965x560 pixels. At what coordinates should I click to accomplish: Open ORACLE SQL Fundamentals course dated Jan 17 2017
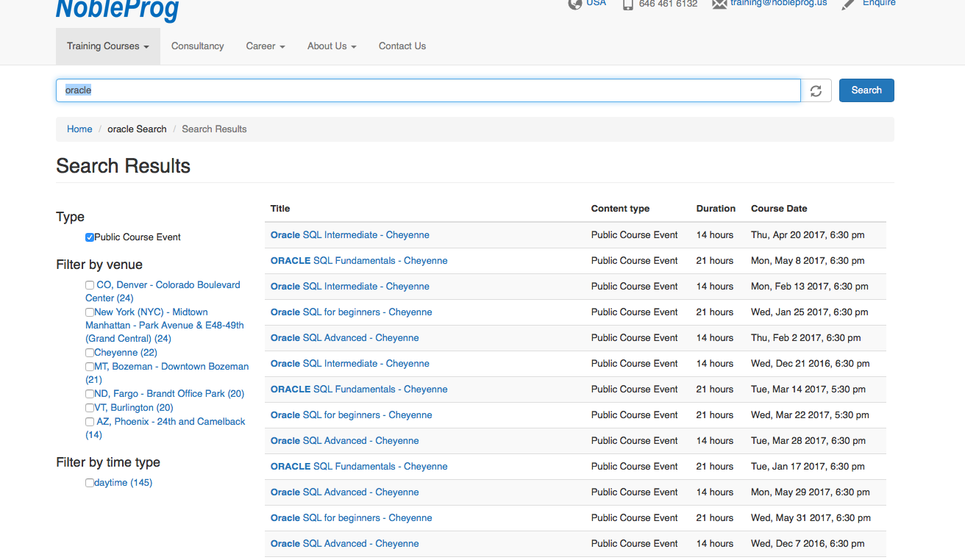[x=359, y=467]
